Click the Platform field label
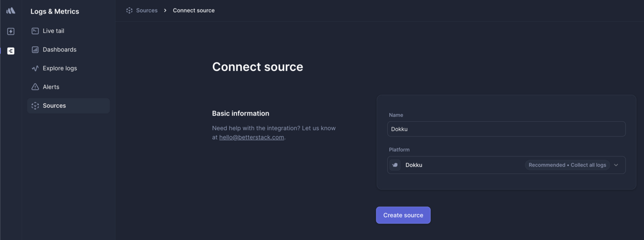644x240 pixels. (399, 150)
